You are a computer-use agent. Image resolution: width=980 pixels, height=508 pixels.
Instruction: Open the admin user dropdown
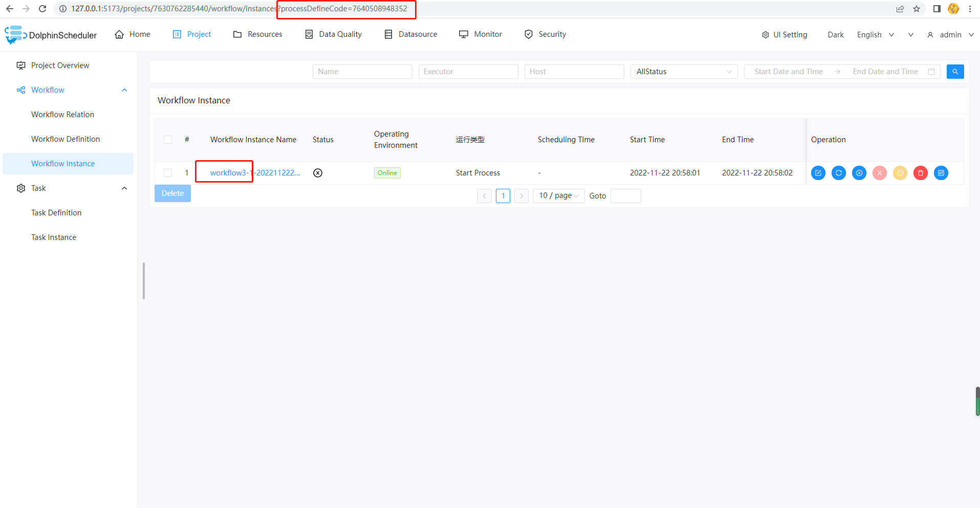point(950,35)
